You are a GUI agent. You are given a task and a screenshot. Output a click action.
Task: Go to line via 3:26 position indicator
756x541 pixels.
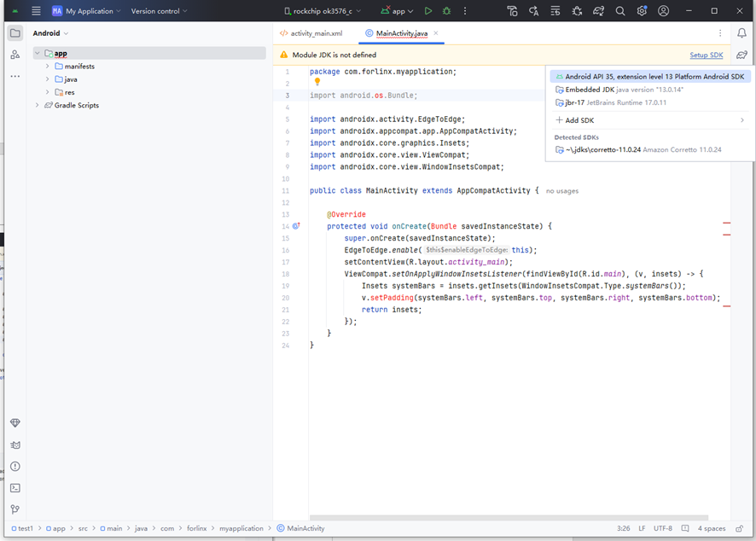624,528
